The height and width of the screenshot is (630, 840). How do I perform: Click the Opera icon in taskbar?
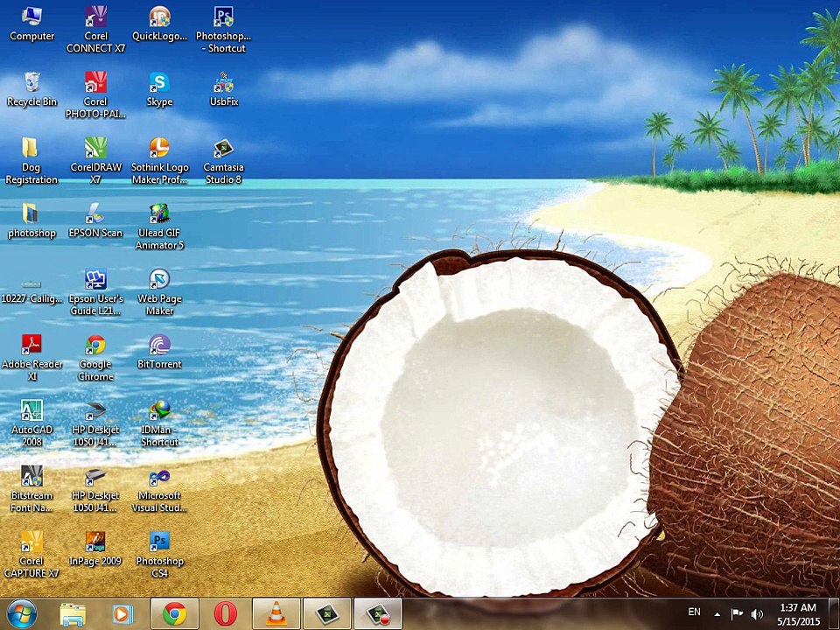pos(226,614)
